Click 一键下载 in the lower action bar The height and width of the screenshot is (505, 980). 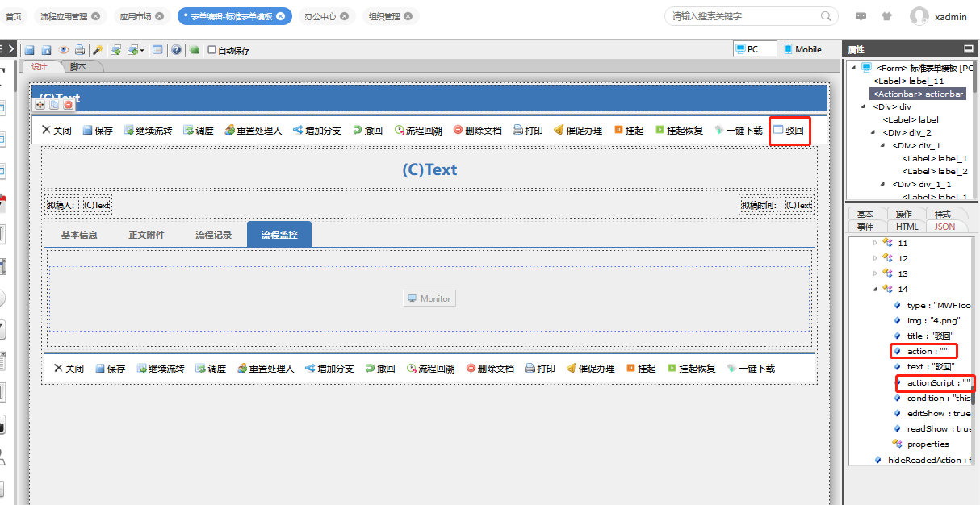coord(751,369)
